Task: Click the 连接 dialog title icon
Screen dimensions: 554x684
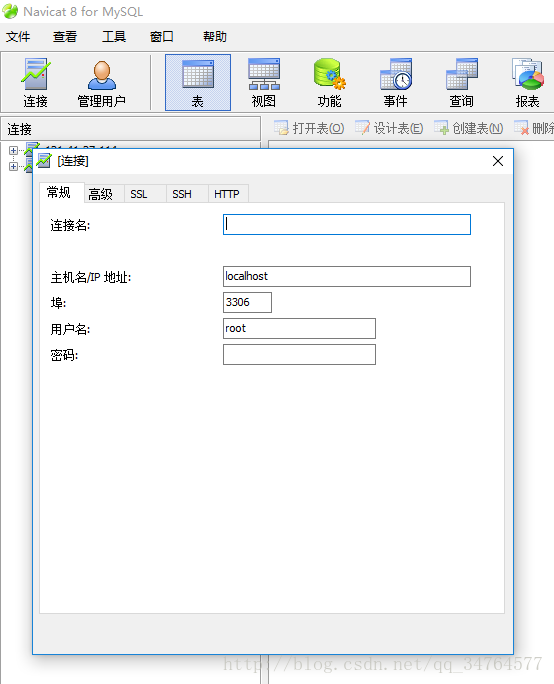Action: coord(44,161)
